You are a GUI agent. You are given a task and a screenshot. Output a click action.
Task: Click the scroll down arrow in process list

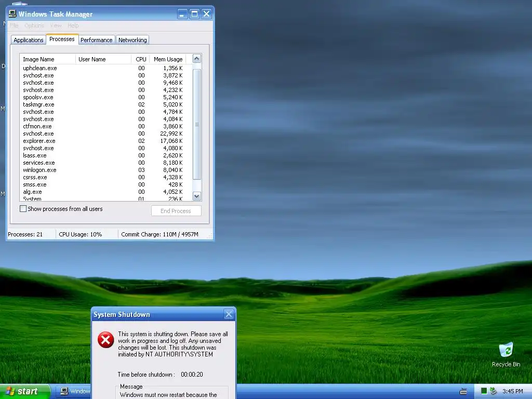(x=196, y=196)
